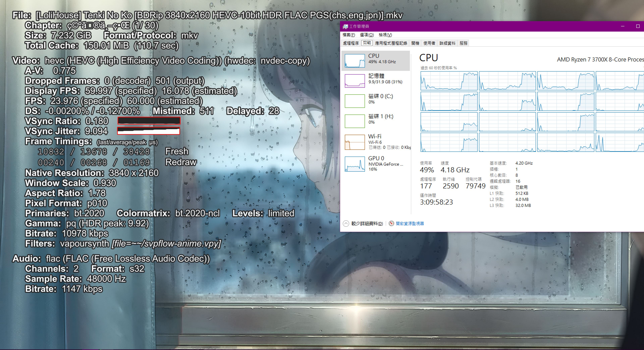Click the 基本速度 value 4.20 GHz
The height and width of the screenshot is (350, 644).
(x=524, y=163)
